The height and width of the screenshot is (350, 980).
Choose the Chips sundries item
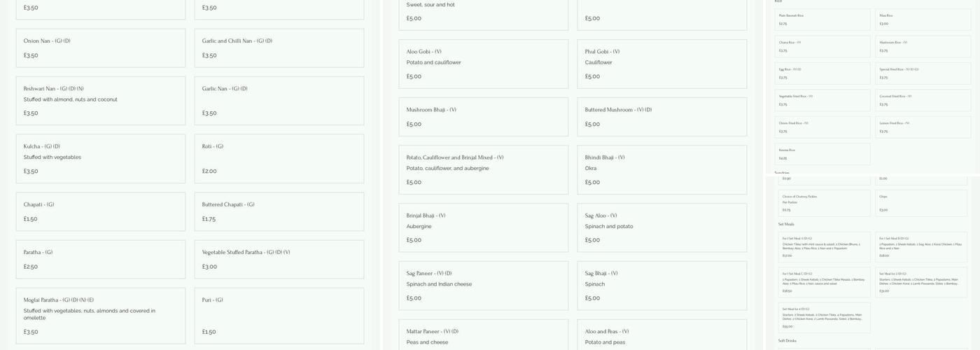click(923, 203)
